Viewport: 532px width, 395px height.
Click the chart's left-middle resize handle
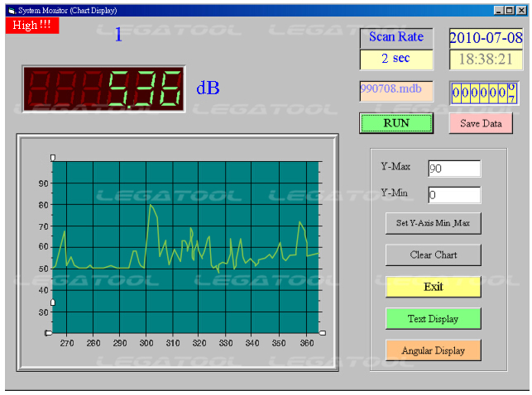click(x=53, y=302)
